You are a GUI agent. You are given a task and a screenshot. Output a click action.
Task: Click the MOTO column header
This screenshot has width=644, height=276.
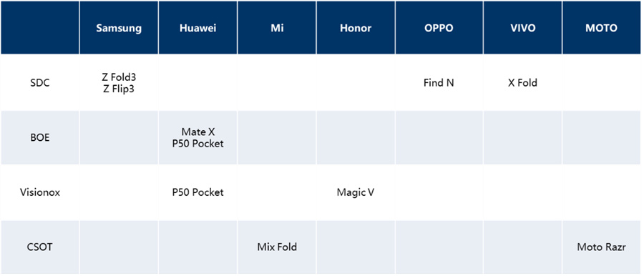coord(601,28)
